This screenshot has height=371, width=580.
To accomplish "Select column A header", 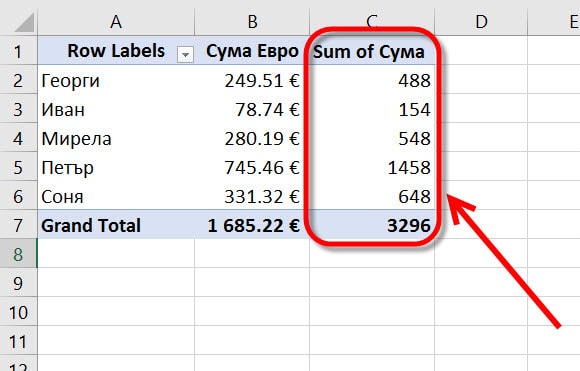I will pyautogui.click(x=116, y=21).
